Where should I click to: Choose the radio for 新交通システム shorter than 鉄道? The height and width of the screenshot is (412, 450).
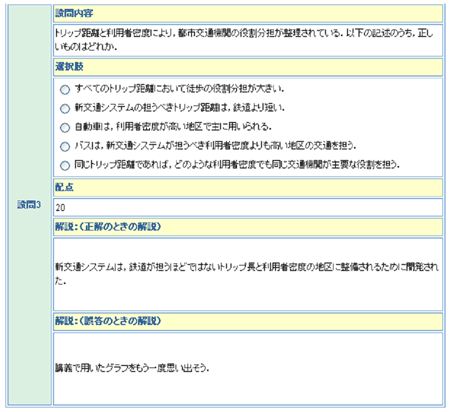(x=65, y=108)
